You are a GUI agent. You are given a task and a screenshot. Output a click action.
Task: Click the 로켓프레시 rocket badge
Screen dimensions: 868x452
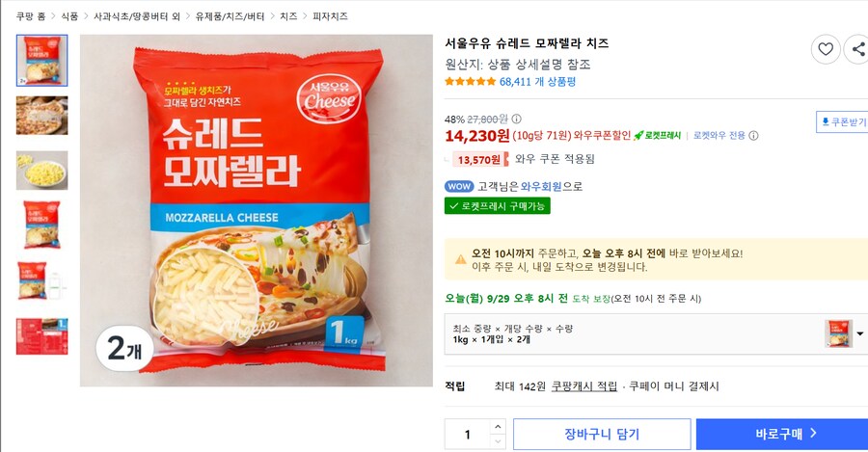pyautogui.click(x=658, y=136)
